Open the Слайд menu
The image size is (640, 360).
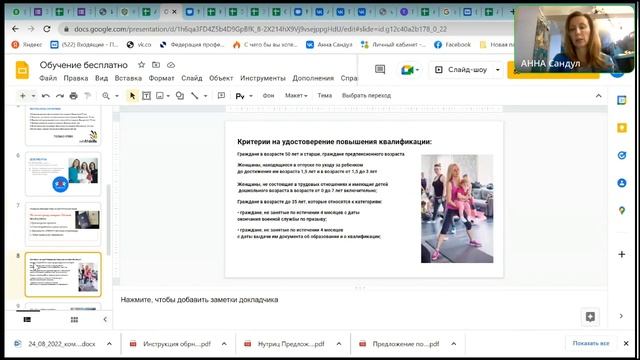point(192,78)
